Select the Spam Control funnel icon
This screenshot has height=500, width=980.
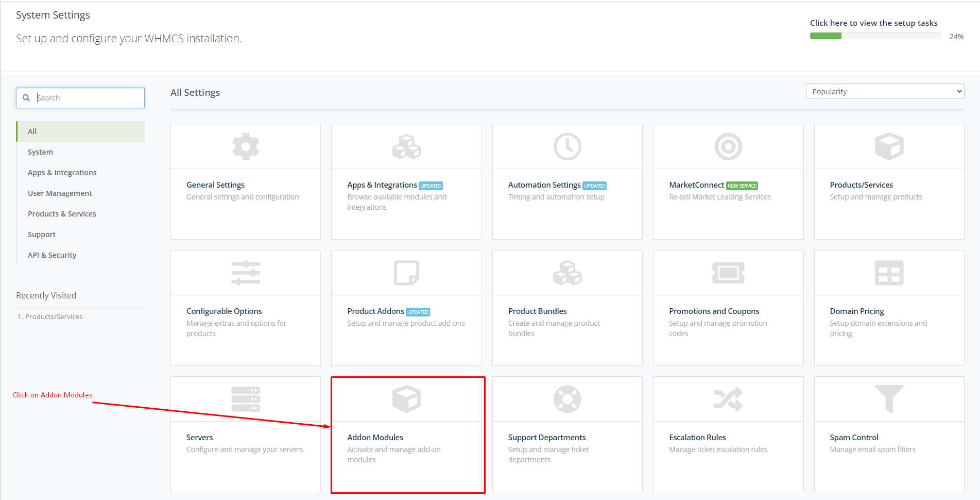point(888,399)
